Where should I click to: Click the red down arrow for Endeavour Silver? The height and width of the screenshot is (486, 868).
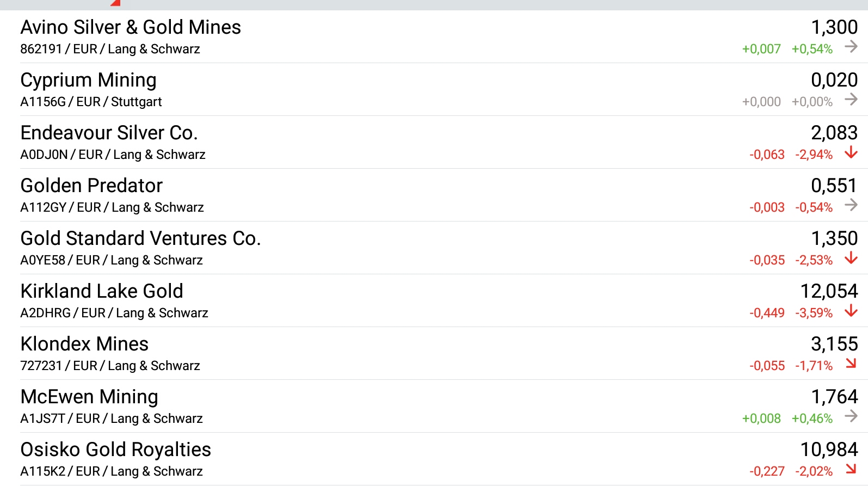851,153
